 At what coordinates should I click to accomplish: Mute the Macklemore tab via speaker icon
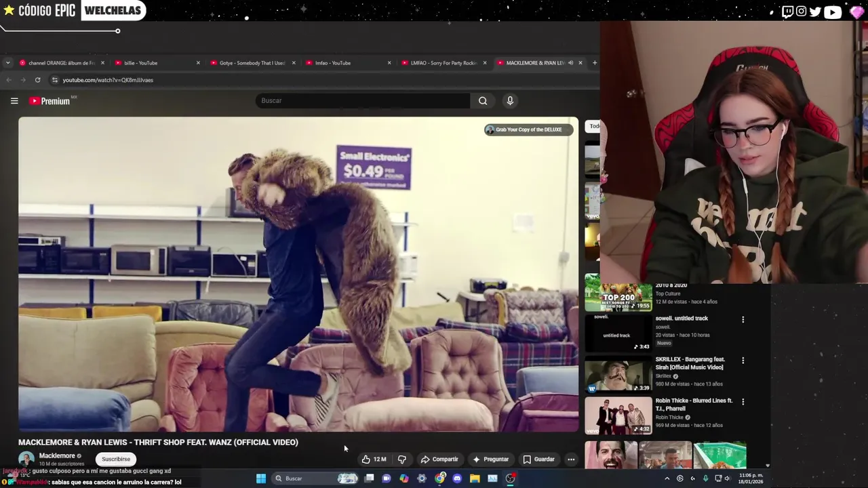click(570, 63)
